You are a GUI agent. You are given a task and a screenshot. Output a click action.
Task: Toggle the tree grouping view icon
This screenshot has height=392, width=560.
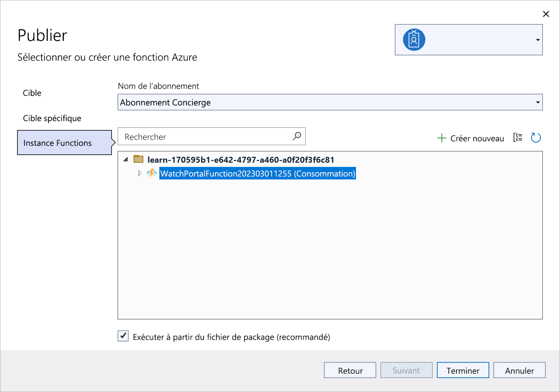pos(518,138)
